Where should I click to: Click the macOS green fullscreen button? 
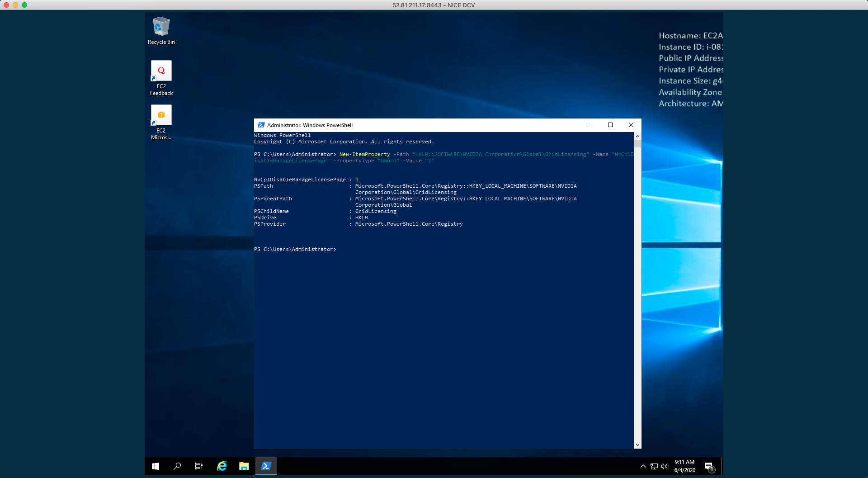[x=24, y=5]
